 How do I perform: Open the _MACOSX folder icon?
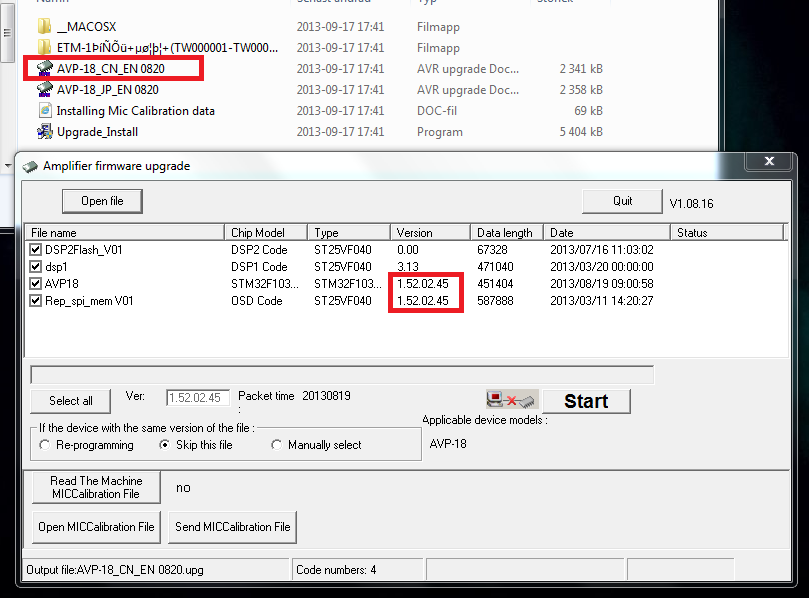tap(44, 26)
